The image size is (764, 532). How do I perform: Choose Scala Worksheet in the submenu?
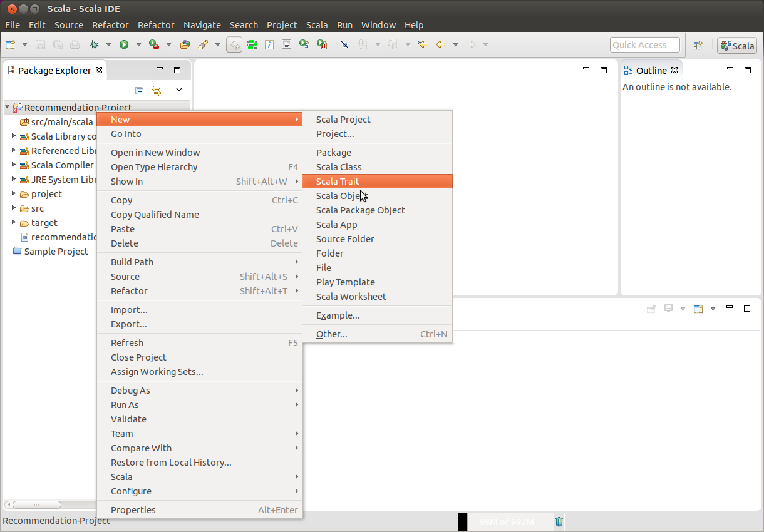point(377,297)
